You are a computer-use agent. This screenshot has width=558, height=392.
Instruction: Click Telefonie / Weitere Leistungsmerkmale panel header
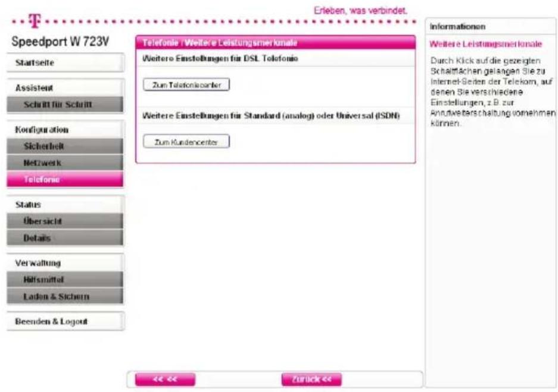click(x=276, y=43)
